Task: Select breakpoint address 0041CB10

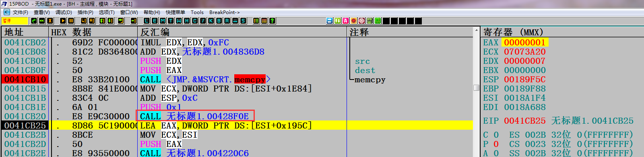Action: tap(25, 80)
